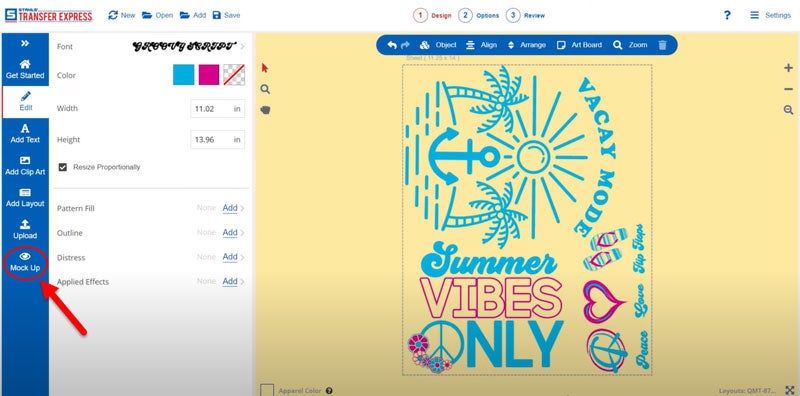The width and height of the screenshot is (800, 396).
Task: Open the Add Text sidebar tab
Action: 25,134
